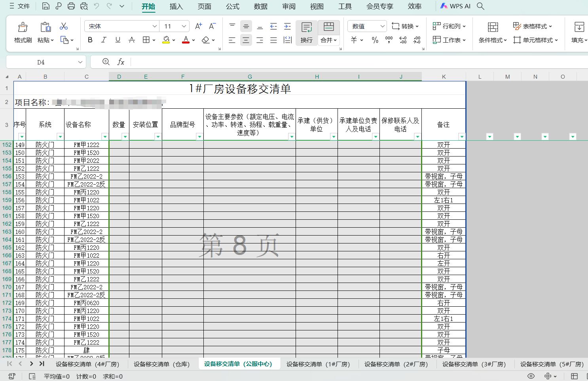The width and height of the screenshot is (588, 381).
Task: Open Worksheet (工作表) menu
Action: [x=449, y=40]
